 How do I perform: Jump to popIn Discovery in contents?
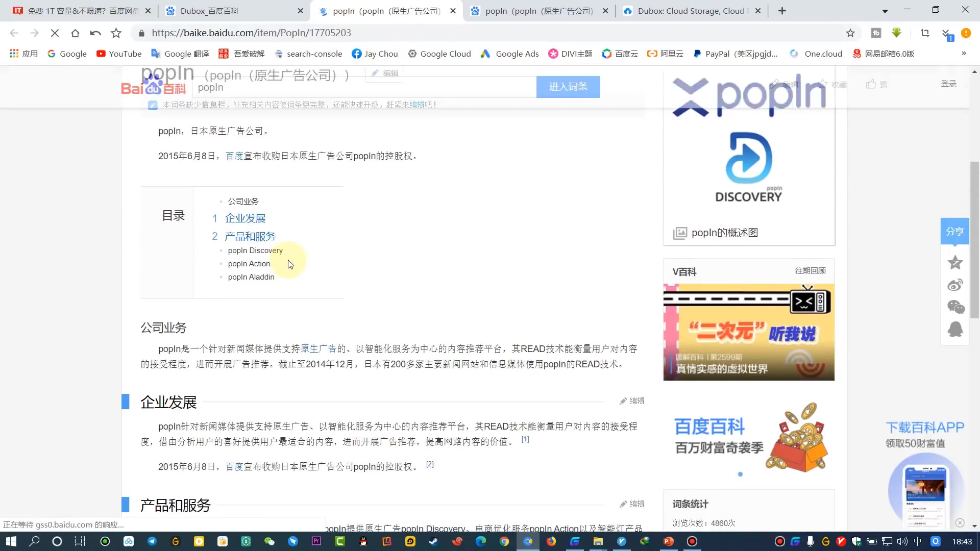click(255, 251)
